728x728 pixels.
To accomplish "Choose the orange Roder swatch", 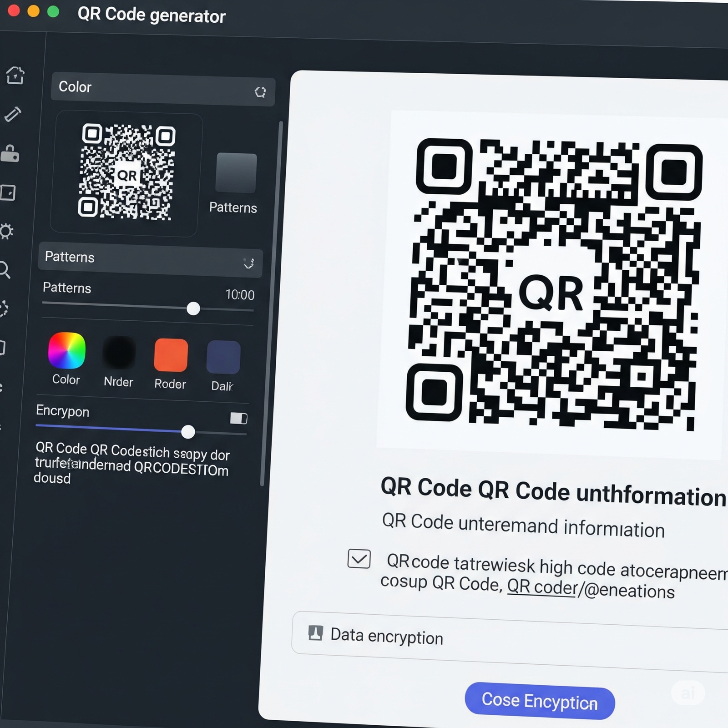I will tap(171, 355).
